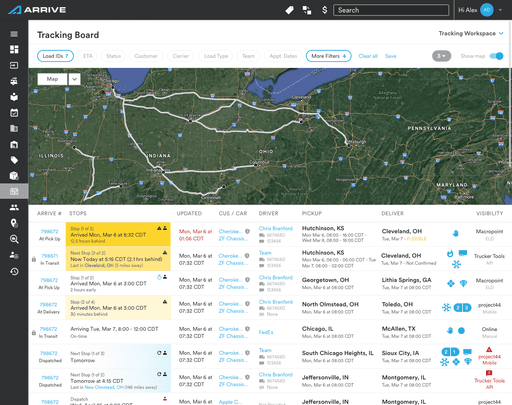Click Clear all filters link
512x405 pixels.
coord(368,56)
